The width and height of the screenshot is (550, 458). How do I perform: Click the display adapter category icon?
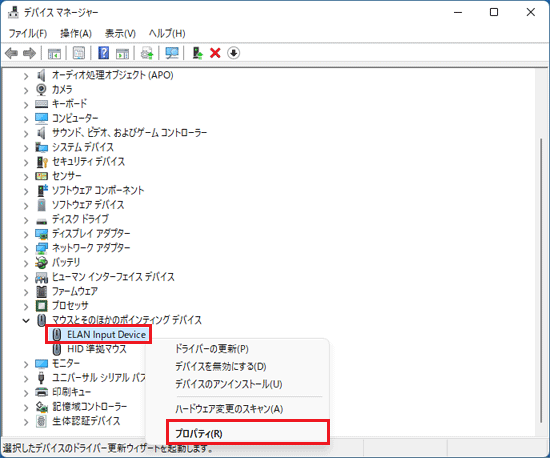[41, 234]
